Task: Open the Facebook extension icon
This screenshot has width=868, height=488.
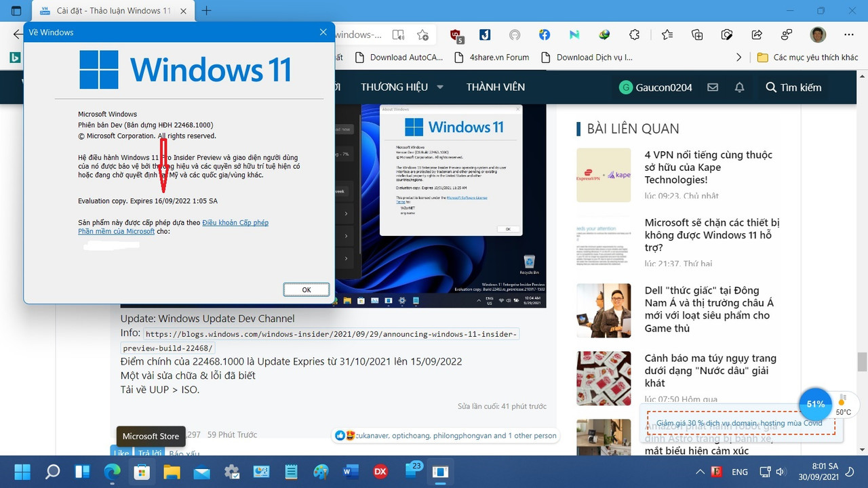Action: (545, 35)
